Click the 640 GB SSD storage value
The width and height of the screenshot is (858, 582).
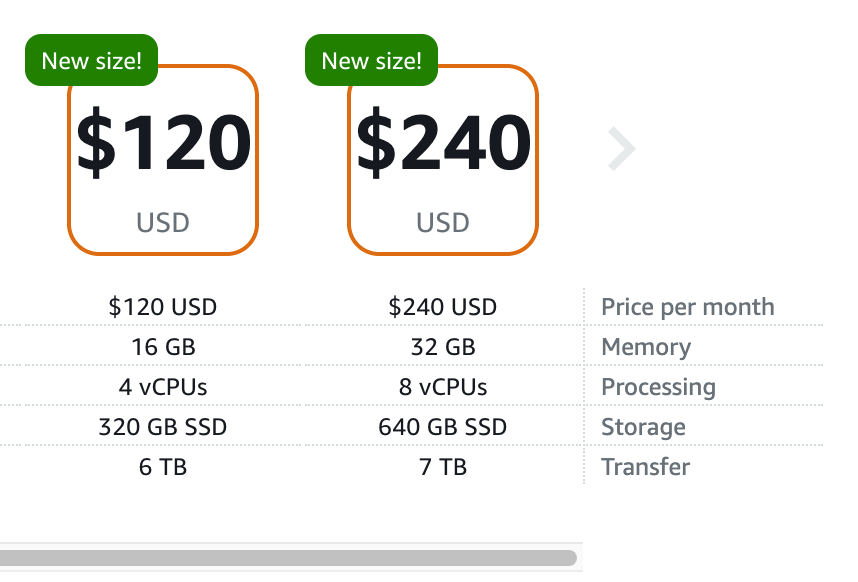pyautogui.click(x=443, y=427)
